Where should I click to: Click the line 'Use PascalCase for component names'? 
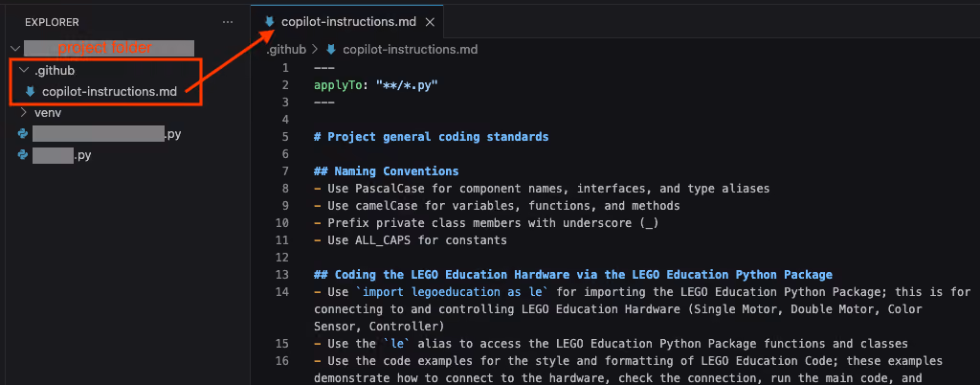tap(542, 188)
